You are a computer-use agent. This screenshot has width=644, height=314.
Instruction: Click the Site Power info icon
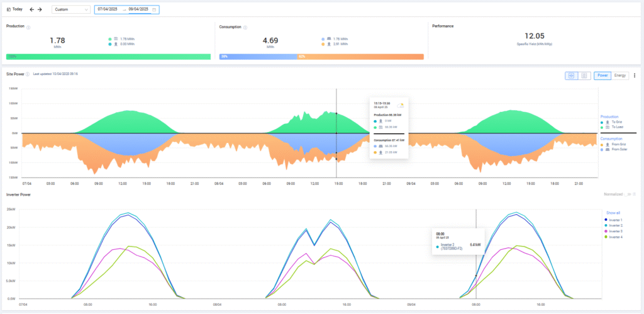pyautogui.click(x=28, y=74)
